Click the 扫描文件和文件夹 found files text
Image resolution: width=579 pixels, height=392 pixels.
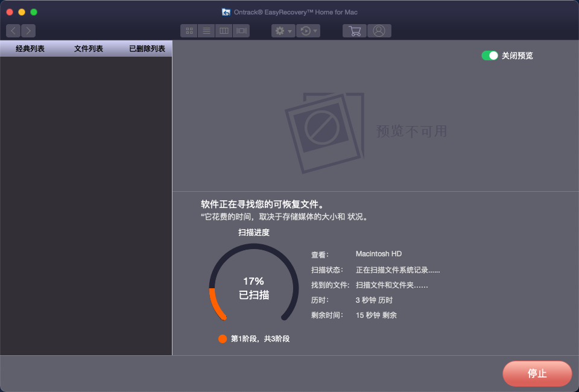pyautogui.click(x=392, y=285)
